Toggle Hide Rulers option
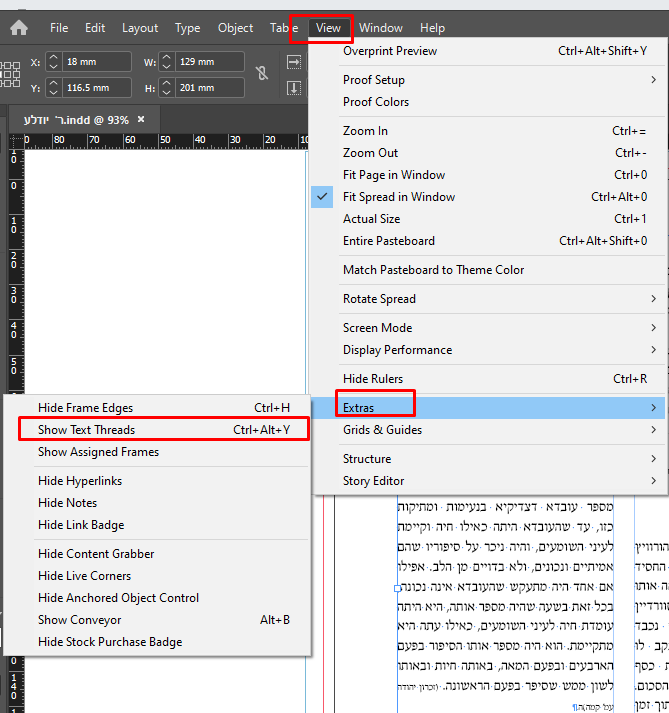669x713 pixels. 373,379
